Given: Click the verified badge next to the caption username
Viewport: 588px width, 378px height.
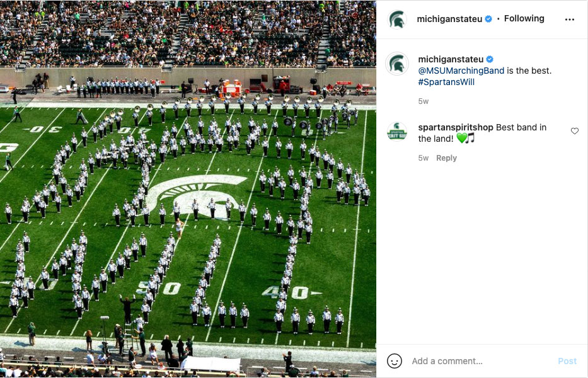Looking at the screenshot, I should tap(490, 59).
